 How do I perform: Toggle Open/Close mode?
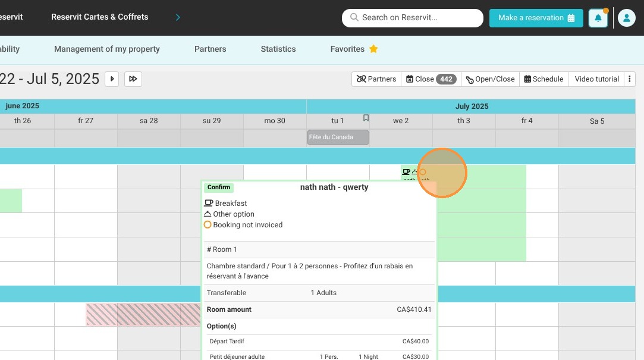tap(490, 79)
